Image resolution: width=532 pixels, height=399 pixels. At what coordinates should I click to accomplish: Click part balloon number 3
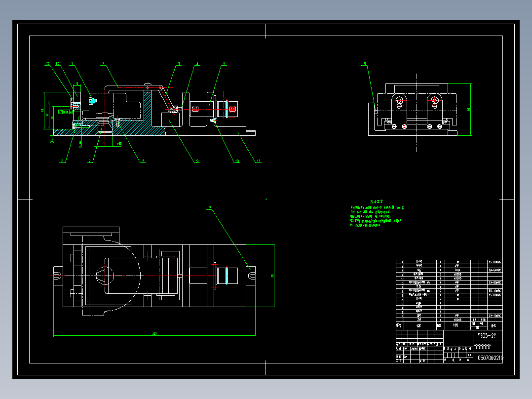click(179, 64)
